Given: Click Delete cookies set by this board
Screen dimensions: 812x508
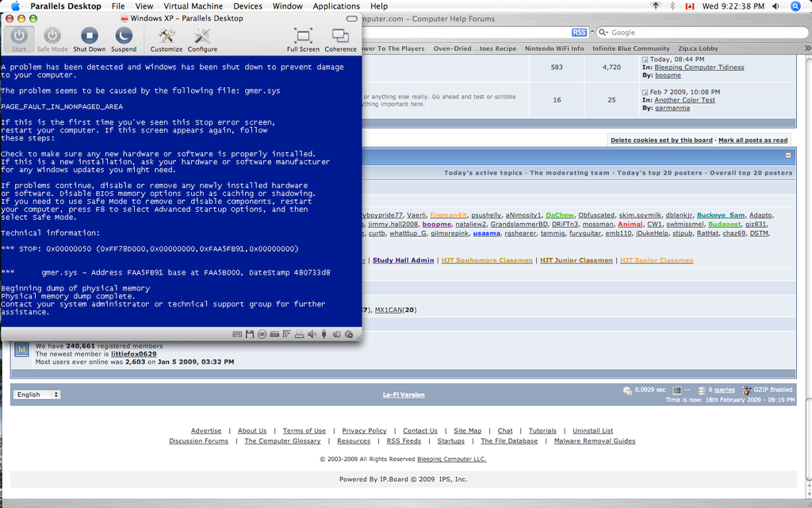Looking at the screenshot, I should pyautogui.click(x=661, y=140).
